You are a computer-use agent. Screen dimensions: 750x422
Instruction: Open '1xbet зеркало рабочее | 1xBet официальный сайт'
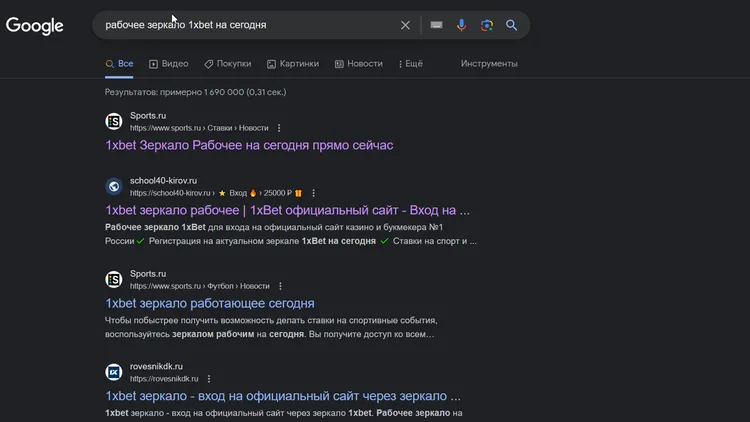[287, 210]
